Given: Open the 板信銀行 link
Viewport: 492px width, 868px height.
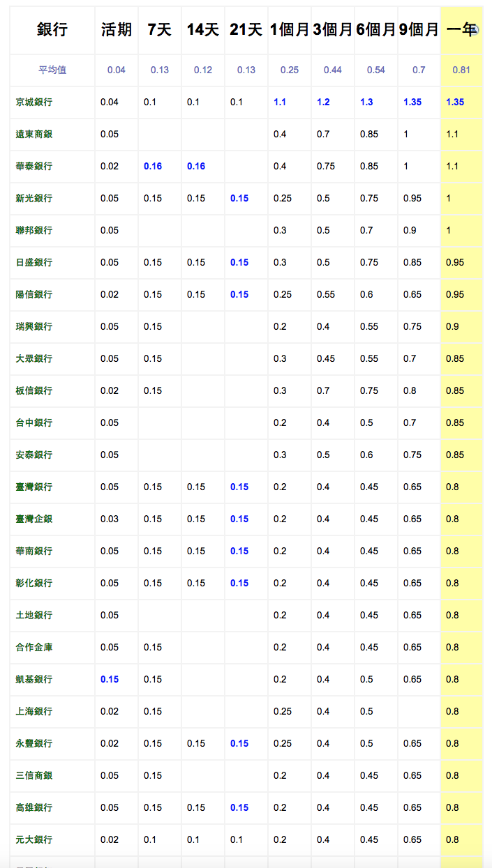Looking at the screenshot, I should (34, 390).
